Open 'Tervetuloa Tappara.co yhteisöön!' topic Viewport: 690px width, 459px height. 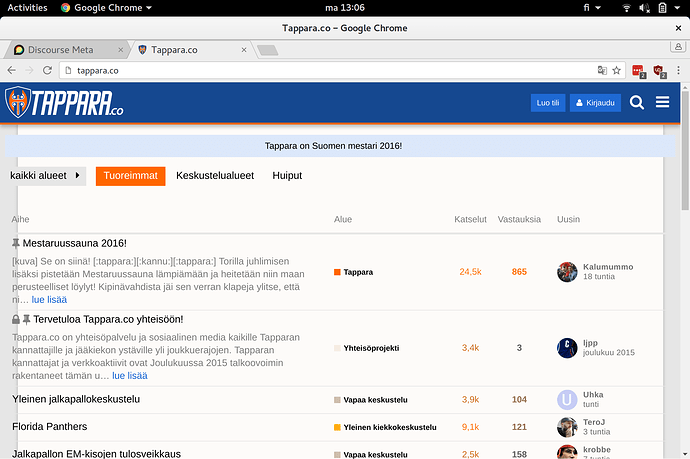[108, 319]
